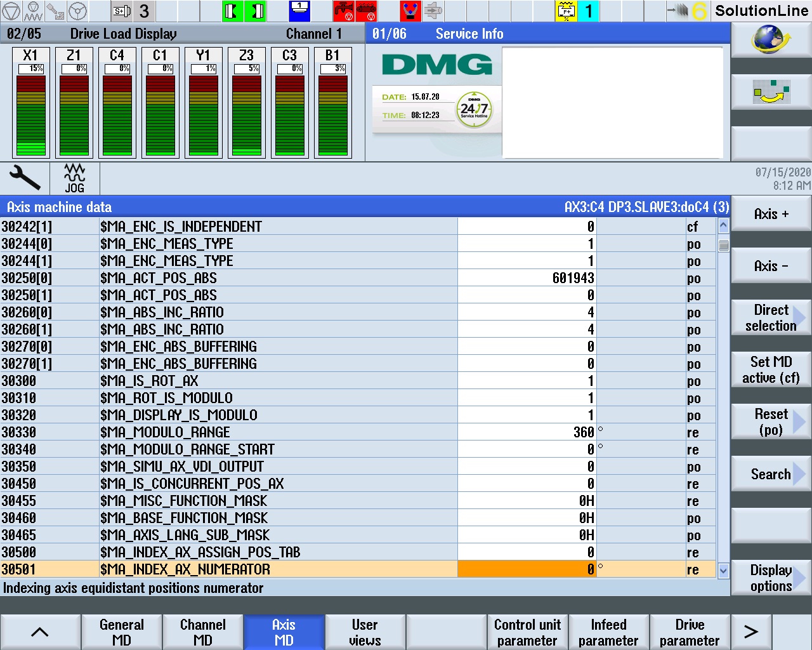Switch to the General MD tab
This screenshot has height=650, width=812.
(x=121, y=631)
